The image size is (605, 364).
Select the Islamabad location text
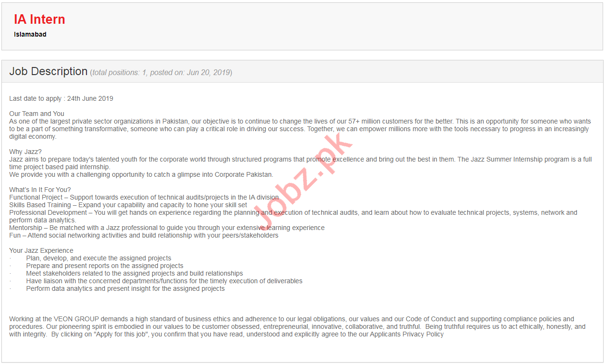(30, 34)
